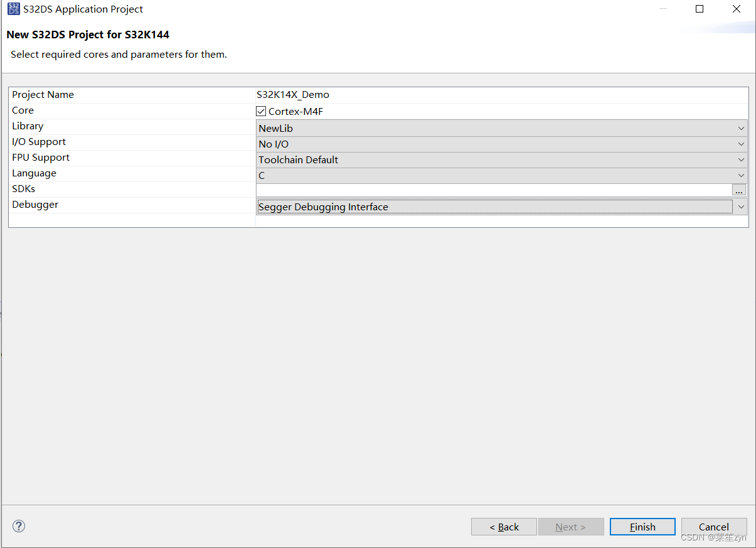The height and width of the screenshot is (548, 756).
Task: Click the SDKs input field
Action: (494, 190)
